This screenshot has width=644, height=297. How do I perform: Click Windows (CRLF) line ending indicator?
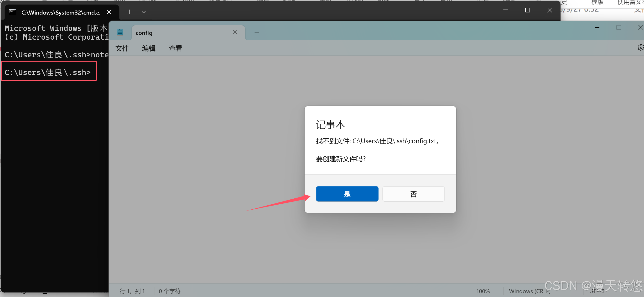529,291
